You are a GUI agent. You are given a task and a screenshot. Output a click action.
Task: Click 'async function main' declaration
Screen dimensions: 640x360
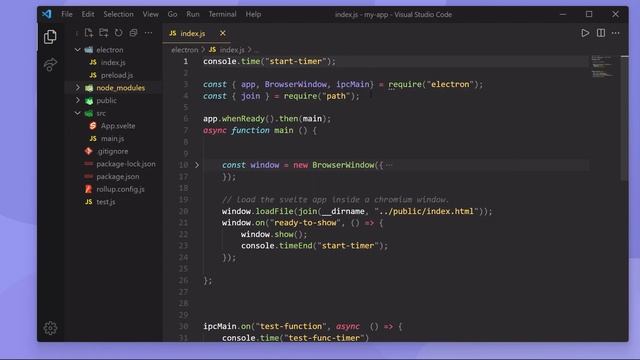(x=248, y=130)
